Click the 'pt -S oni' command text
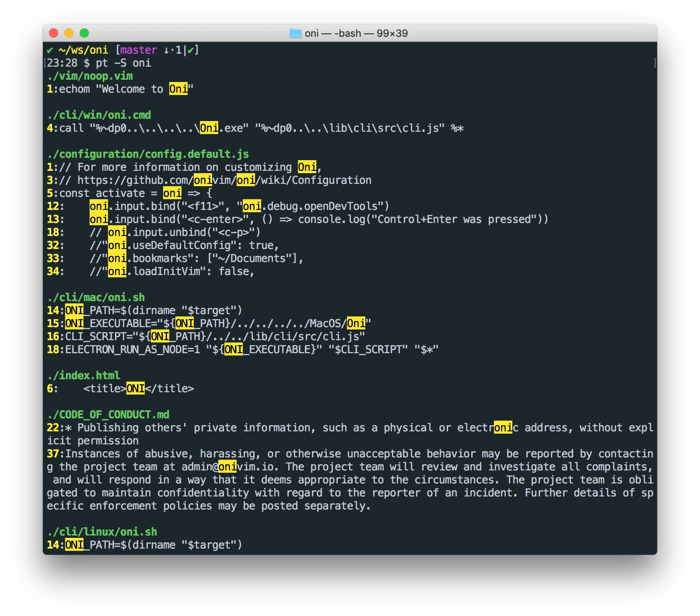 [123, 63]
